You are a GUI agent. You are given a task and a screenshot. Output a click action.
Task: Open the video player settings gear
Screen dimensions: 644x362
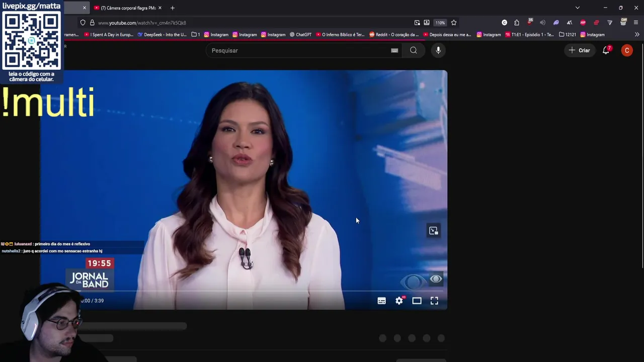coord(399,301)
